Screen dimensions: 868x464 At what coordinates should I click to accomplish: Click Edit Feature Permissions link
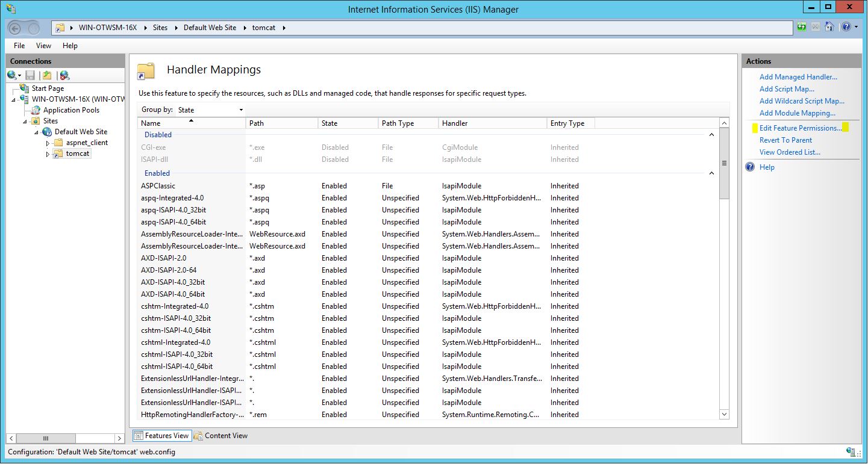(801, 128)
